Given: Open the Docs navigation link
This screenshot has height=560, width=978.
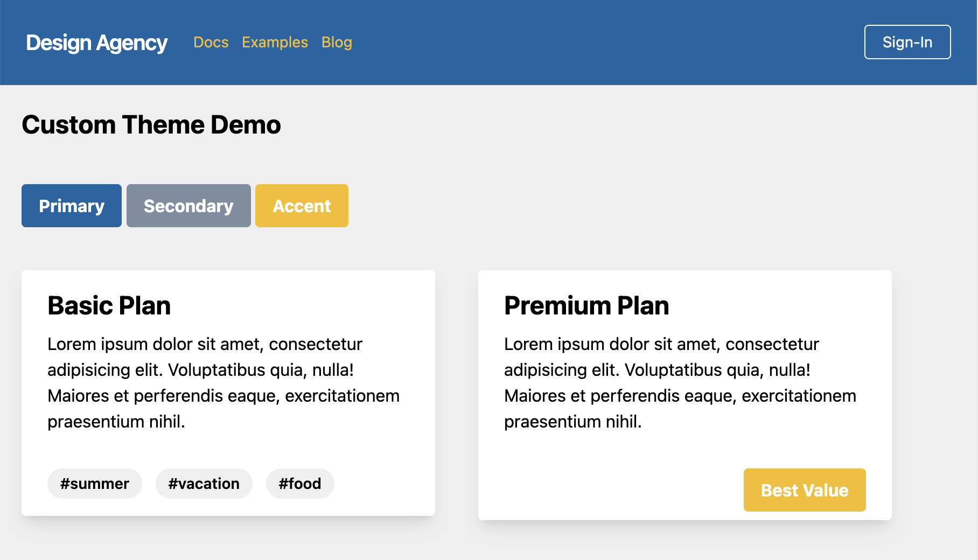Looking at the screenshot, I should click(211, 43).
